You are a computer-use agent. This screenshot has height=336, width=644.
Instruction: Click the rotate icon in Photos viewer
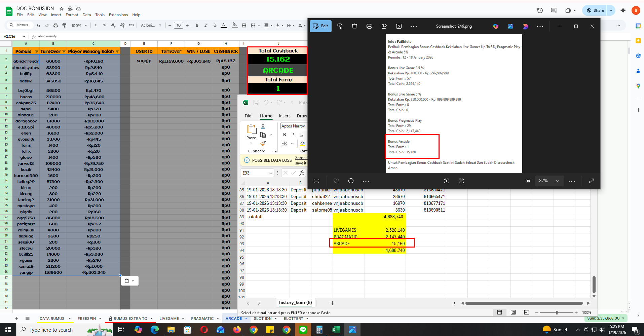coord(340,26)
